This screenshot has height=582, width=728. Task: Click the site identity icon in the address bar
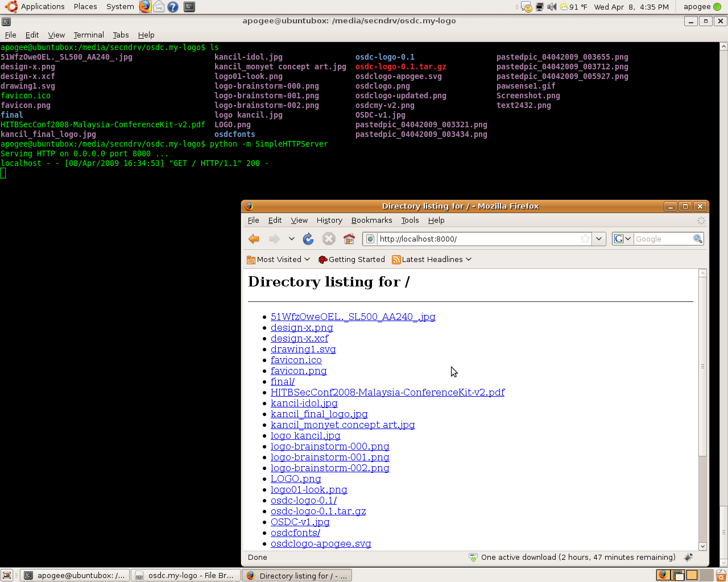pos(370,239)
